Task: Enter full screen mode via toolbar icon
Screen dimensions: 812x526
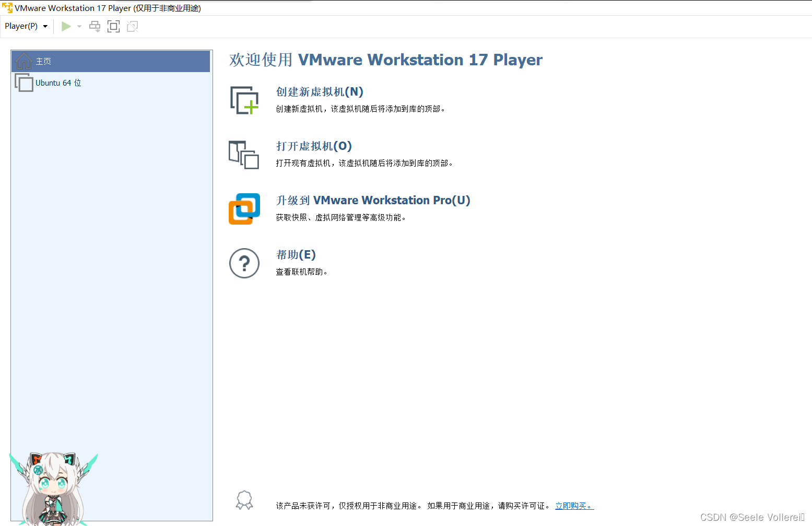Action: 113,26
